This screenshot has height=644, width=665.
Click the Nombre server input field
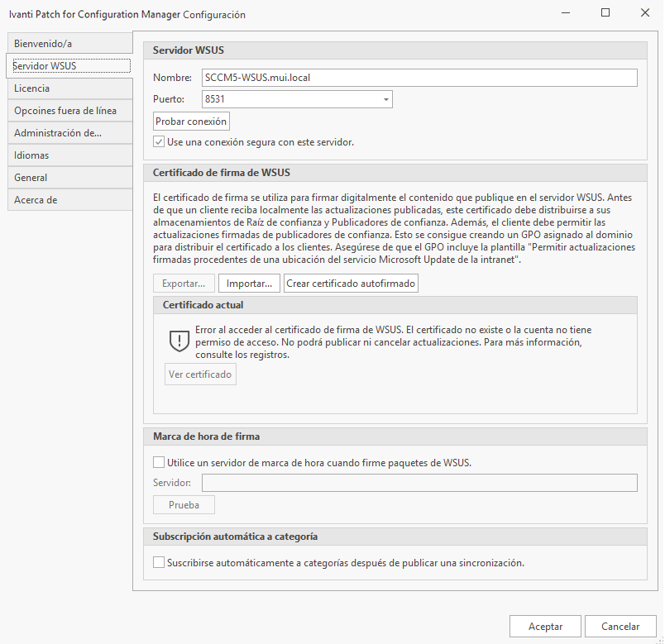click(x=419, y=78)
